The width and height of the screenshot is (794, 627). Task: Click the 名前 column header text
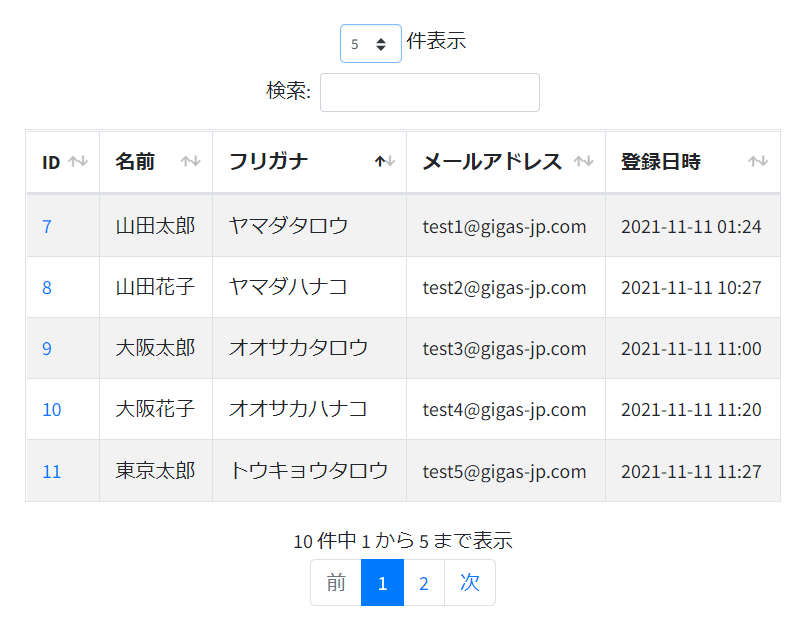(x=135, y=162)
